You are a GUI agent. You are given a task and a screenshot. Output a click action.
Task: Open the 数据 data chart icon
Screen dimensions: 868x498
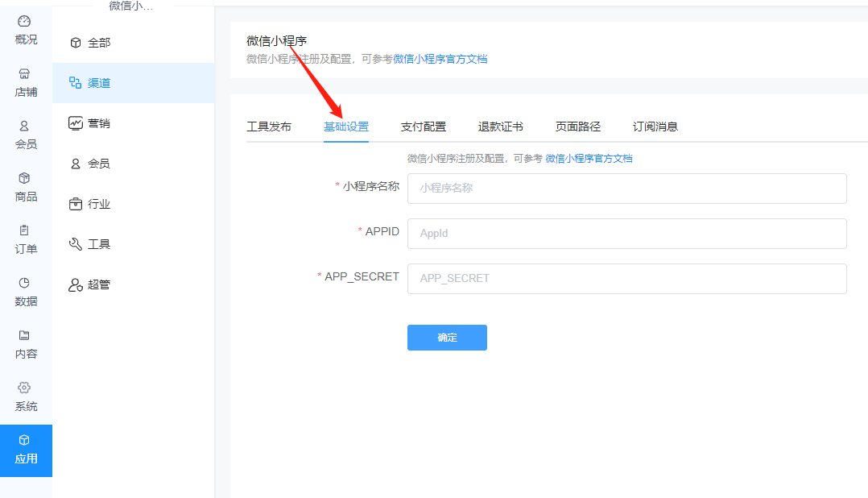(24, 283)
